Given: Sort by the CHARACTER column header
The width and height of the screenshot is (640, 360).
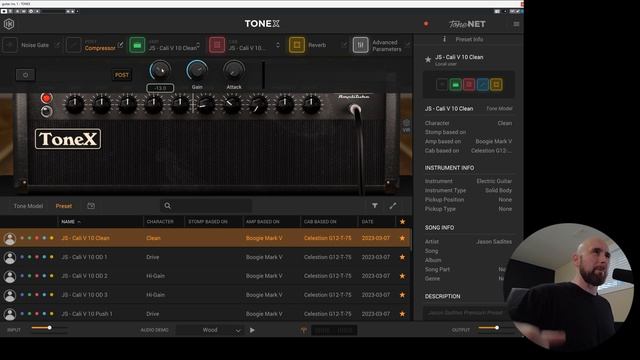Looking at the screenshot, I should click(x=160, y=222).
